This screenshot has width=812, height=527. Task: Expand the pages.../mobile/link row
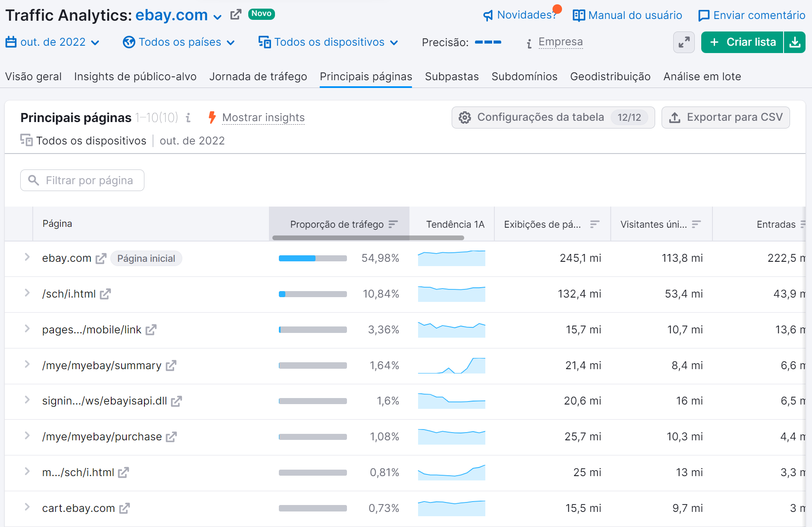[27, 329]
